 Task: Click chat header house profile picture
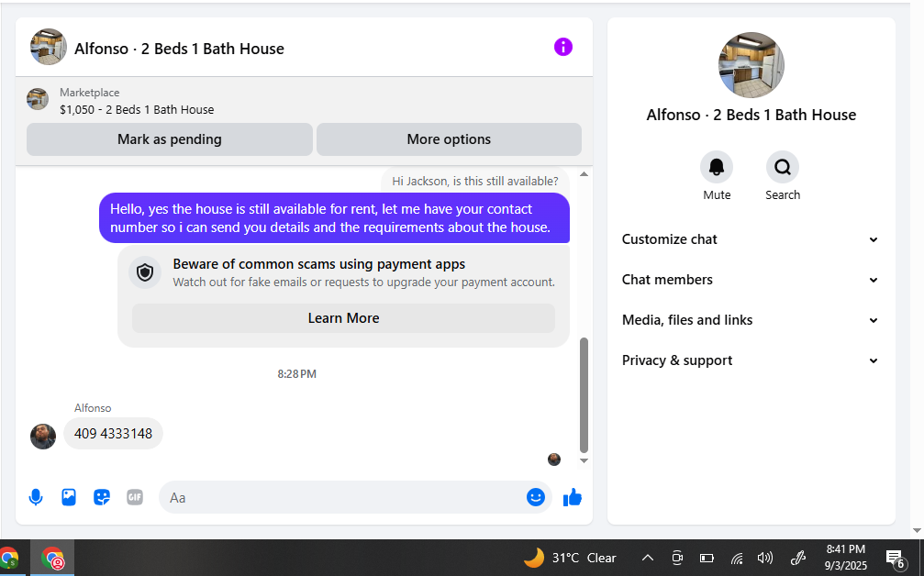(49, 47)
